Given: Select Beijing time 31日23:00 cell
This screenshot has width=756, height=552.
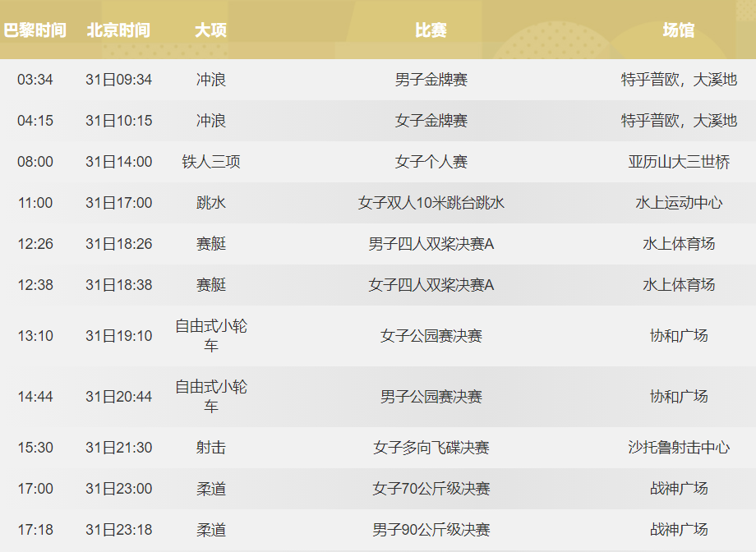Looking at the screenshot, I should pyautogui.click(x=118, y=489).
